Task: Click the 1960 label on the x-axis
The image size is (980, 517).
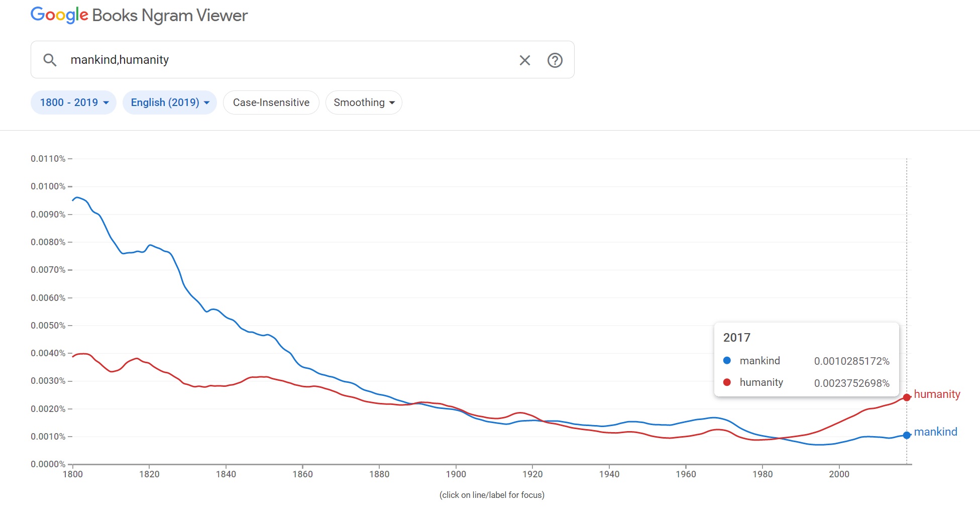Action: (x=686, y=474)
